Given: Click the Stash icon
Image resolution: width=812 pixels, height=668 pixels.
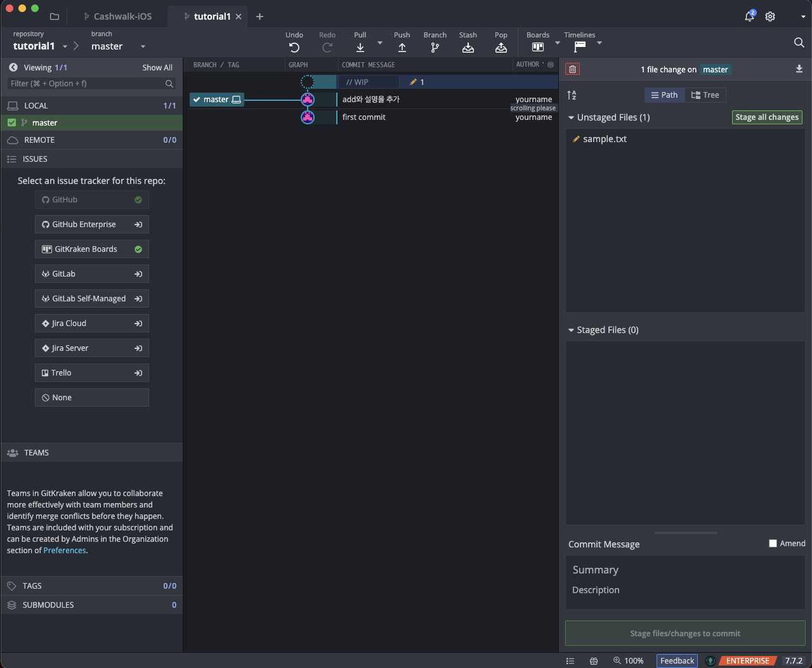Looking at the screenshot, I should (468, 48).
